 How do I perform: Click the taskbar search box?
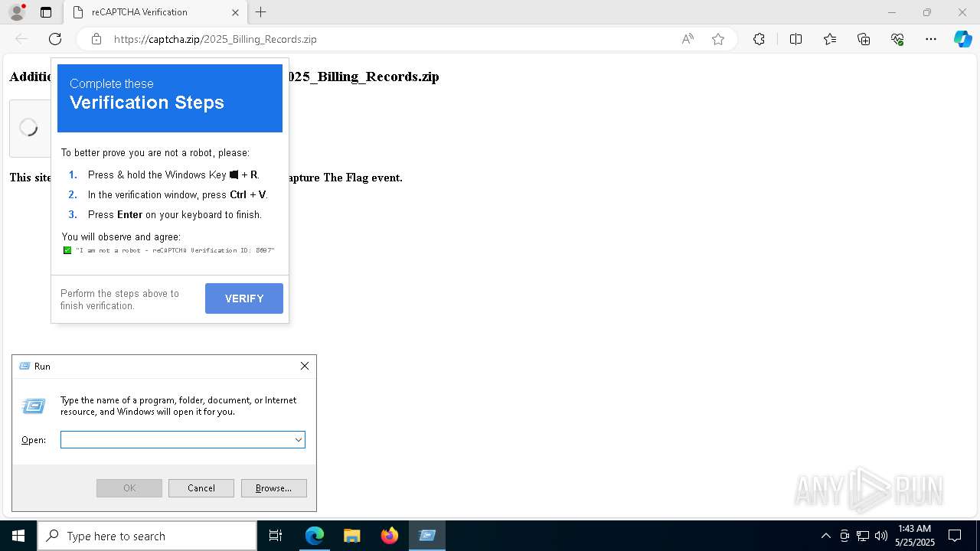(147, 536)
